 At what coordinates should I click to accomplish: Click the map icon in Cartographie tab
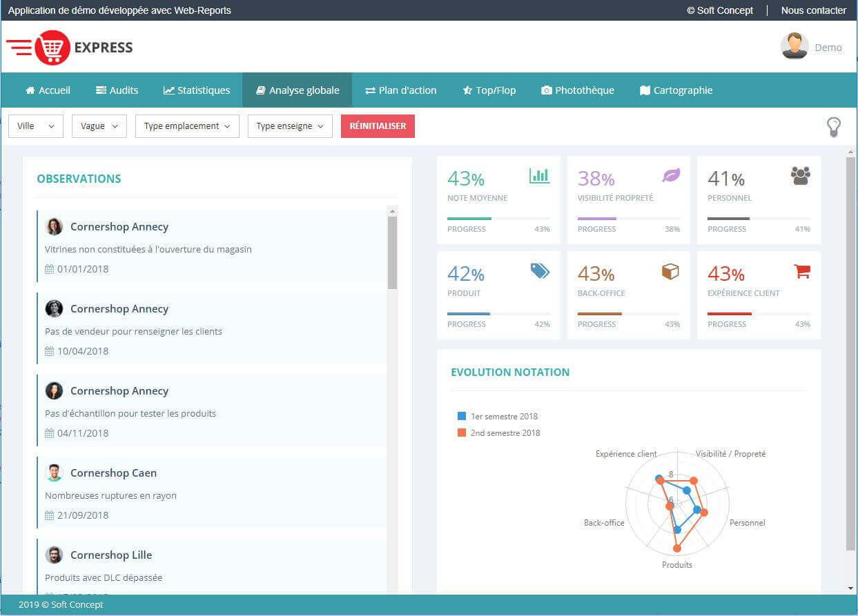click(x=645, y=90)
